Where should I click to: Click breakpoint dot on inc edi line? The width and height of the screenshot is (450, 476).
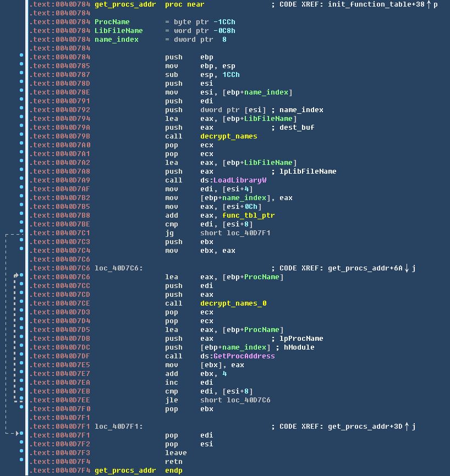coord(21,382)
